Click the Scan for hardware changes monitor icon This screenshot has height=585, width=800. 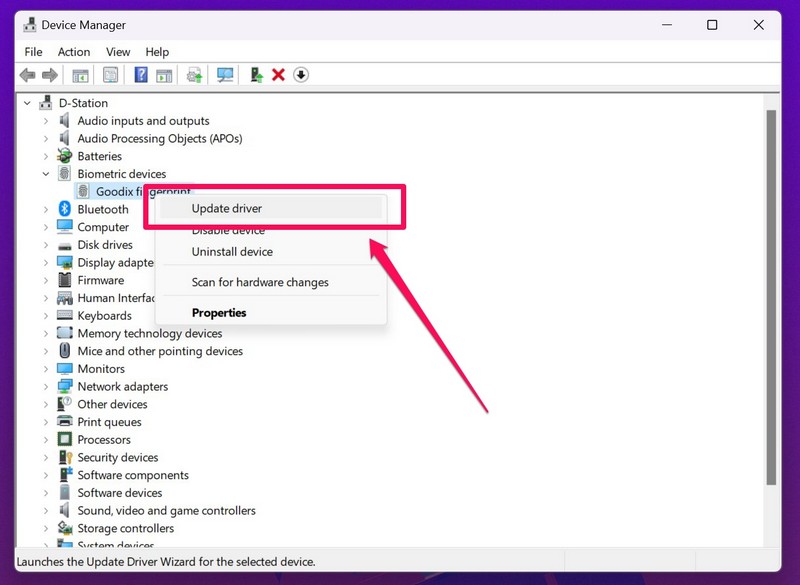coord(225,75)
